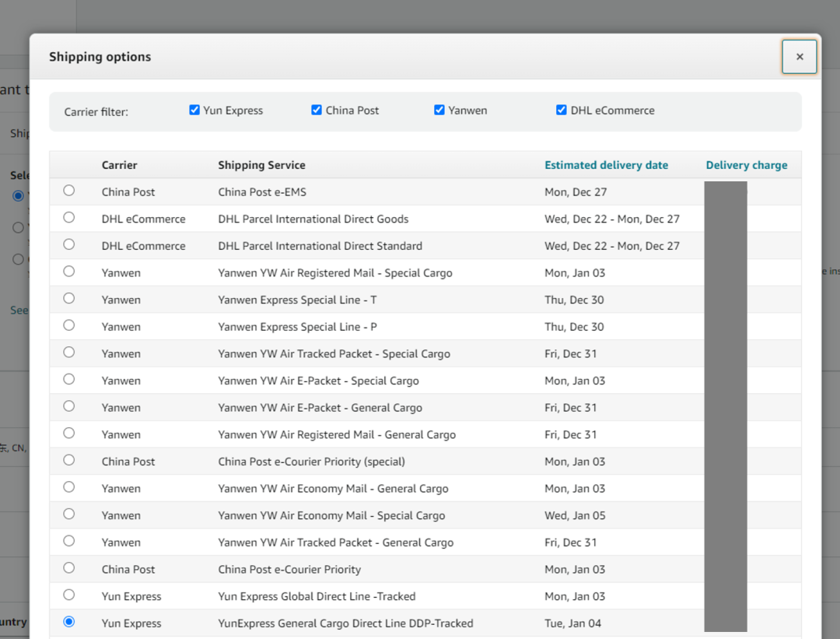
Task: Click the Carrier column header
Action: pos(119,165)
